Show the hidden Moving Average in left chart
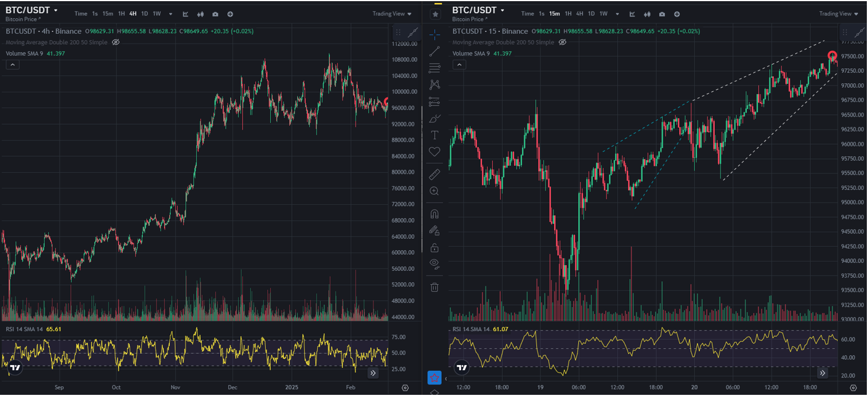This screenshot has height=396, width=868. pyautogui.click(x=115, y=42)
